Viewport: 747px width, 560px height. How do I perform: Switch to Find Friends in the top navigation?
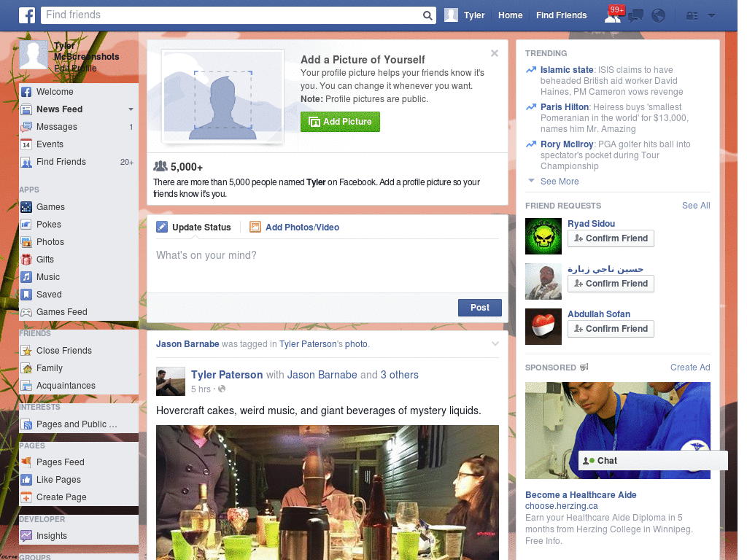(x=561, y=15)
